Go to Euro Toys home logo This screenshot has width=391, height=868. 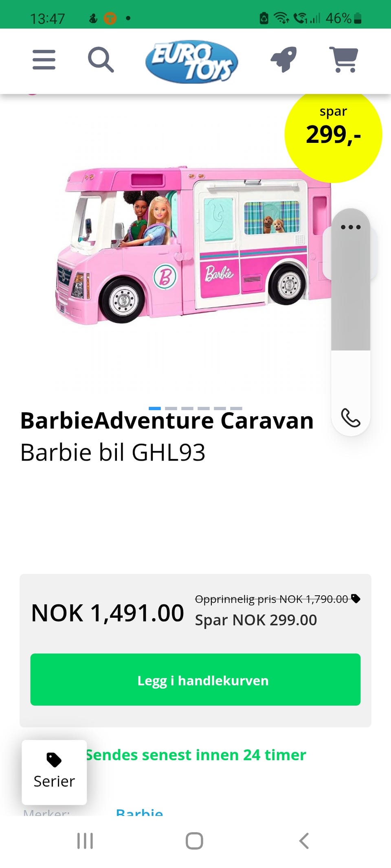[192, 62]
